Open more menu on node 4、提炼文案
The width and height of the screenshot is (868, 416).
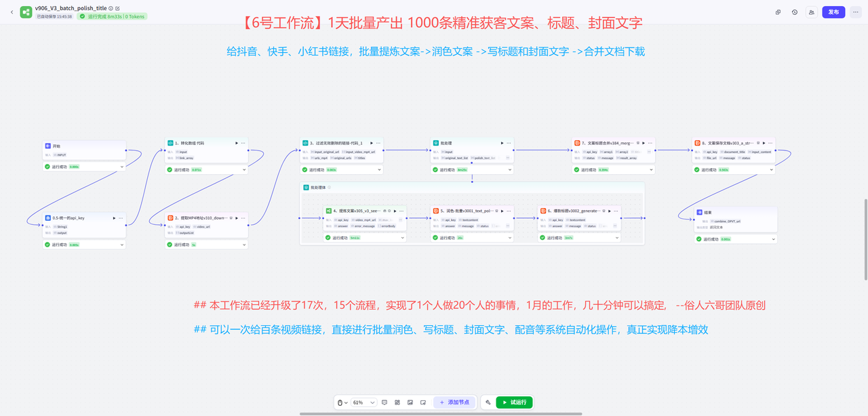401,211
